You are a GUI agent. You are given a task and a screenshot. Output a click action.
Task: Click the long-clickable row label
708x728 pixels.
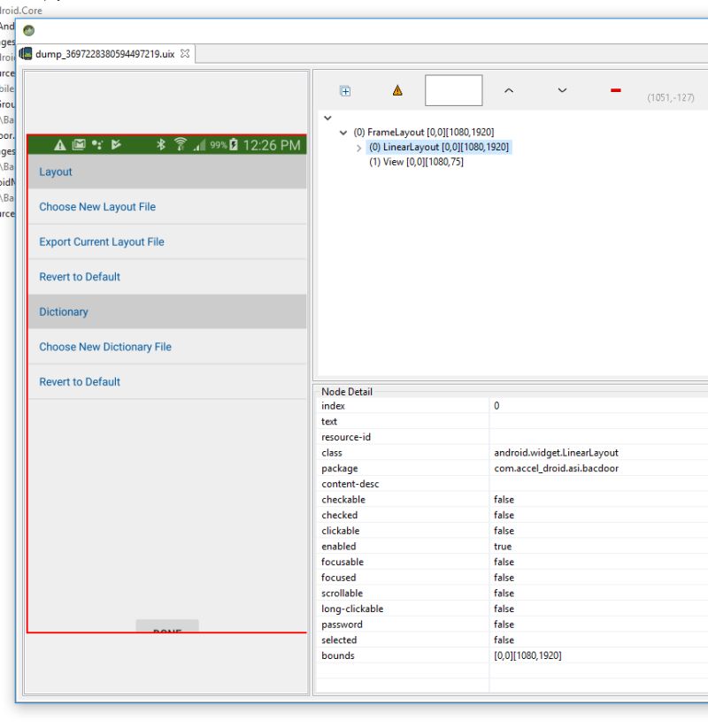coord(352,609)
